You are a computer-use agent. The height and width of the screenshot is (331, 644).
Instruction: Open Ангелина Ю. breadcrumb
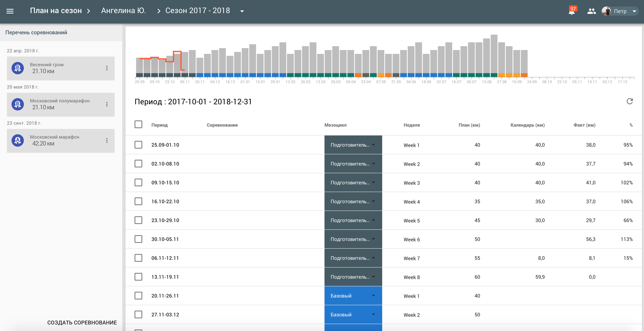click(123, 11)
